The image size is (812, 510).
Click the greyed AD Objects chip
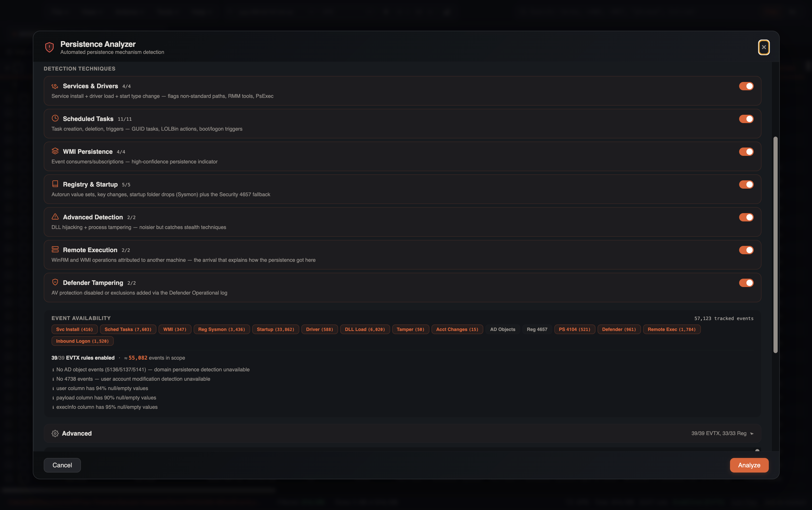503,329
